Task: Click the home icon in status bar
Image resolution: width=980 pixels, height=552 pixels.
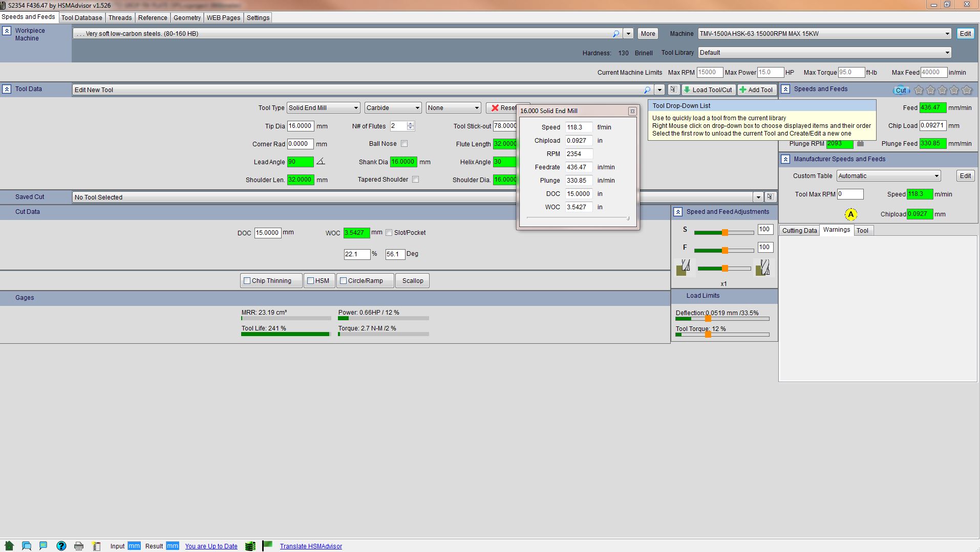Action: point(9,546)
